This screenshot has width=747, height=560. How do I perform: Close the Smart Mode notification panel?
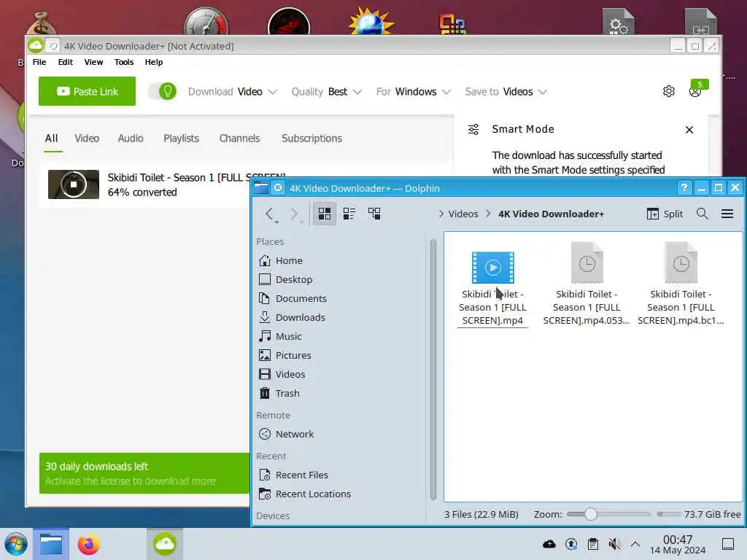pyautogui.click(x=689, y=130)
